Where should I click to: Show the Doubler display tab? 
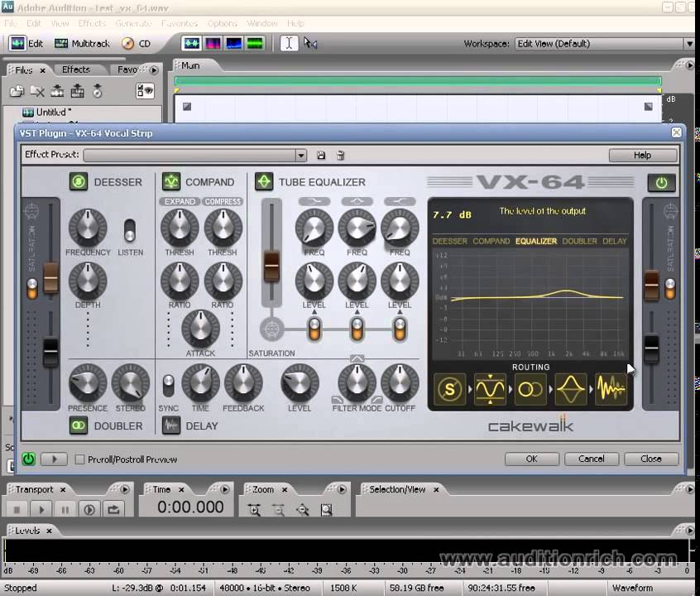579,241
